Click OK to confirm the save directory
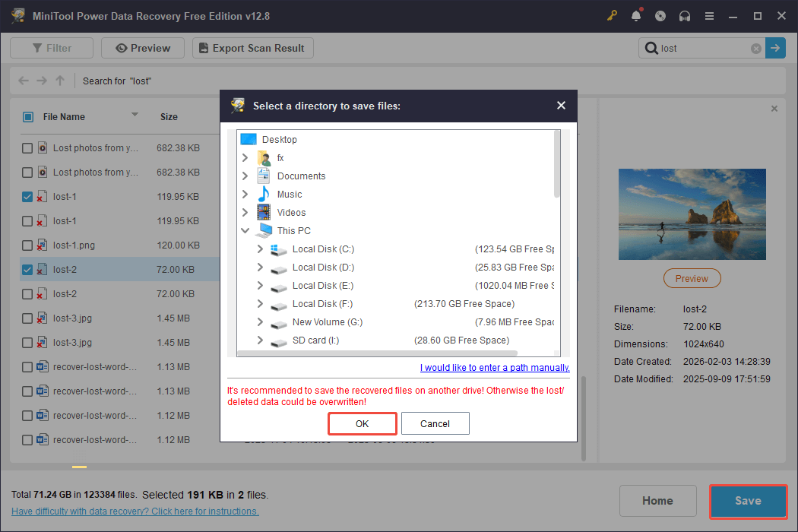798x532 pixels. (x=362, y=423)
